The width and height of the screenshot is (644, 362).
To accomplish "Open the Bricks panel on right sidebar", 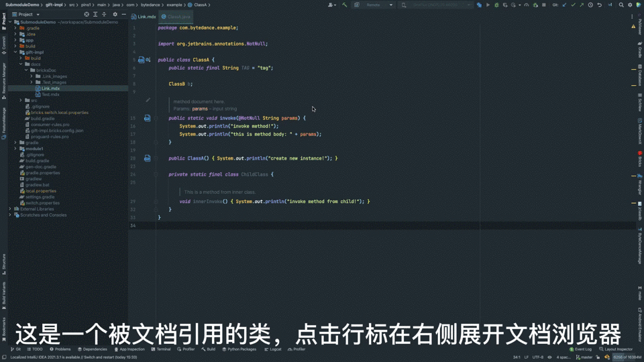I will click(640, 160).
